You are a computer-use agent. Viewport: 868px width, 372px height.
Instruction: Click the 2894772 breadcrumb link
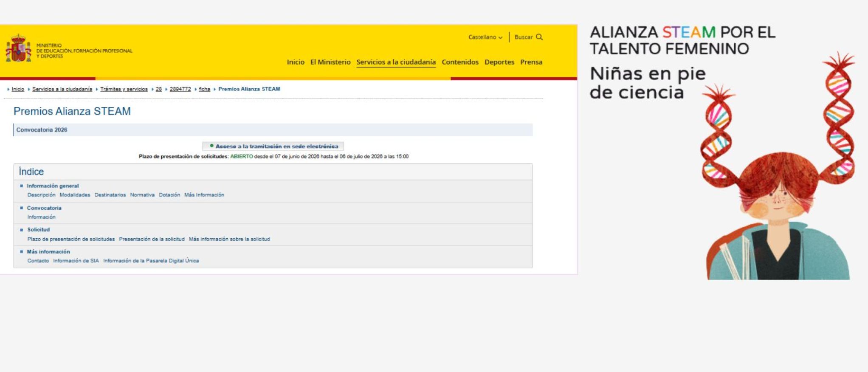(x=180, y=89)
